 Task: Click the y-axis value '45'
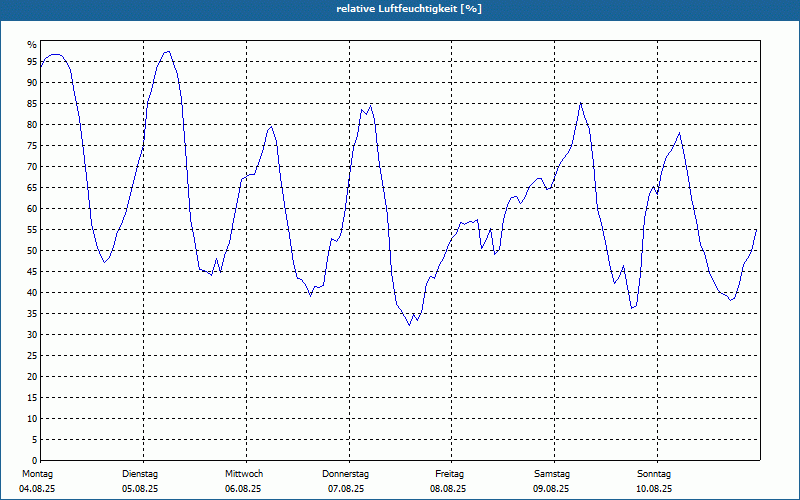point(32,271)
